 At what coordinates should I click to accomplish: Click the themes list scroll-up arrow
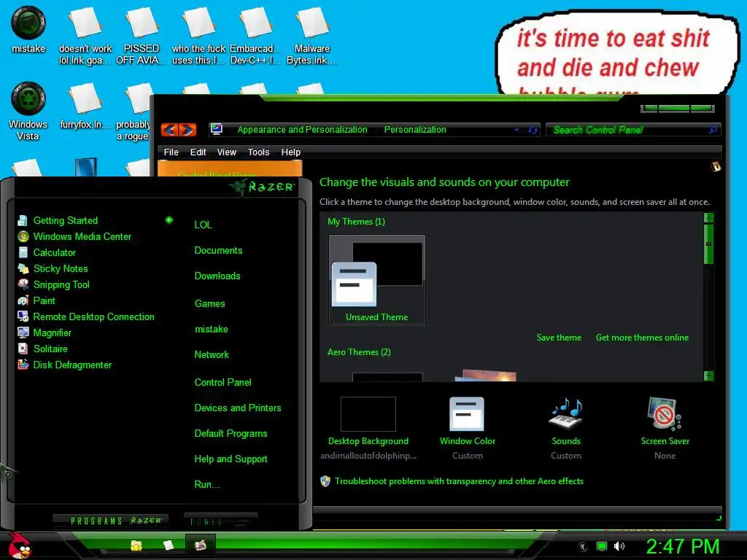[x=708, y=218]
